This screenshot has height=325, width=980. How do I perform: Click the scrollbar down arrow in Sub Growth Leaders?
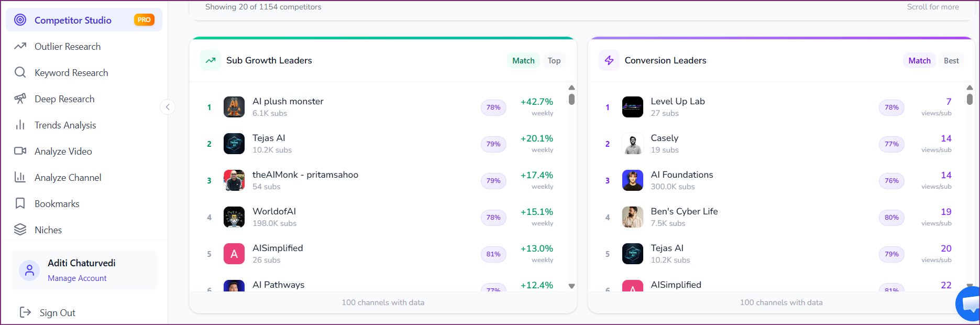pyautogui.click(x=571, y=286)
